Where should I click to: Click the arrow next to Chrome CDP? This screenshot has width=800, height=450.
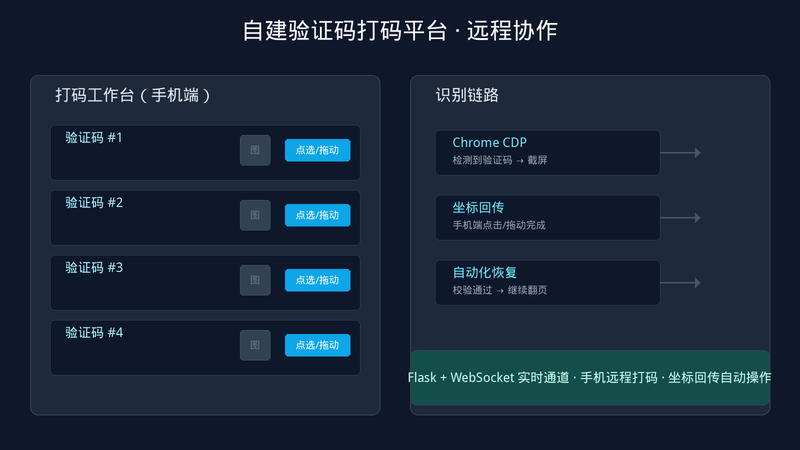click(681, 153)
